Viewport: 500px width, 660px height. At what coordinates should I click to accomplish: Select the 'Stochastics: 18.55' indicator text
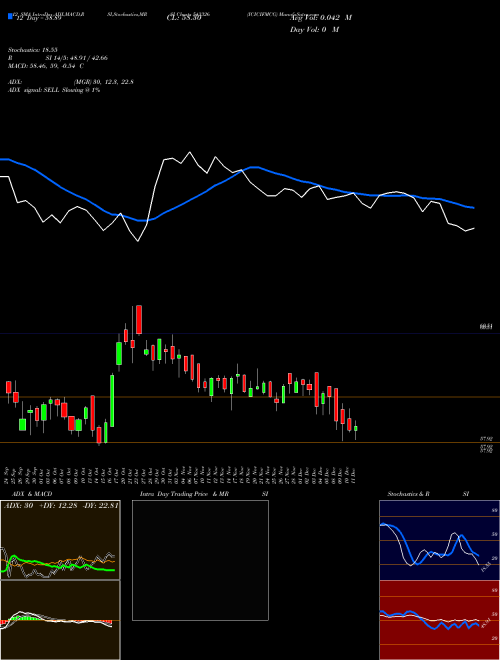point(32,50)
